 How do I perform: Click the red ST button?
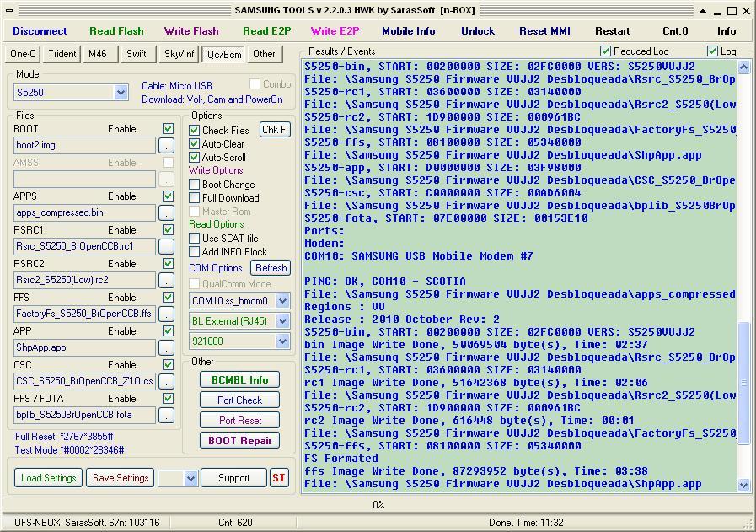click(279, 478)
